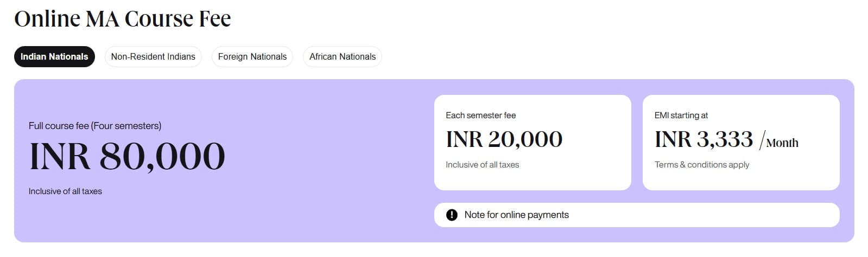Click the Full course fee (Four semesters) label
The width and height of the screenshot is (868, 257).
click(x=95, y=126)
